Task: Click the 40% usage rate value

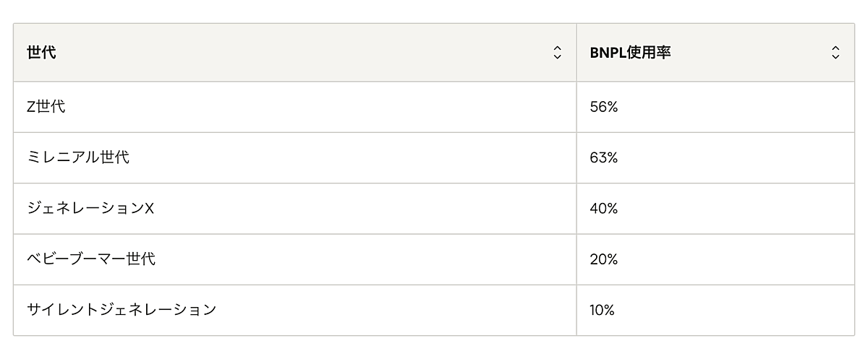Action: point(603,209)
